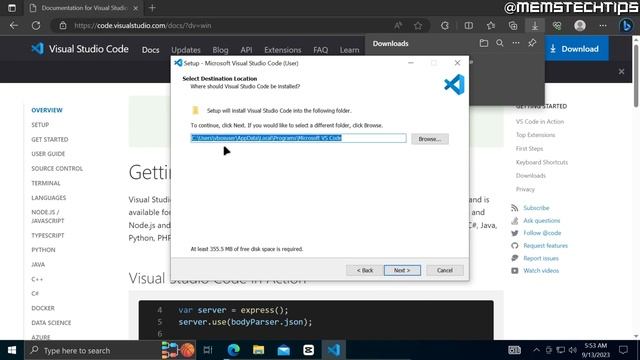Open the Windows Start menu
640x360 pixels.
coord(12,350)
